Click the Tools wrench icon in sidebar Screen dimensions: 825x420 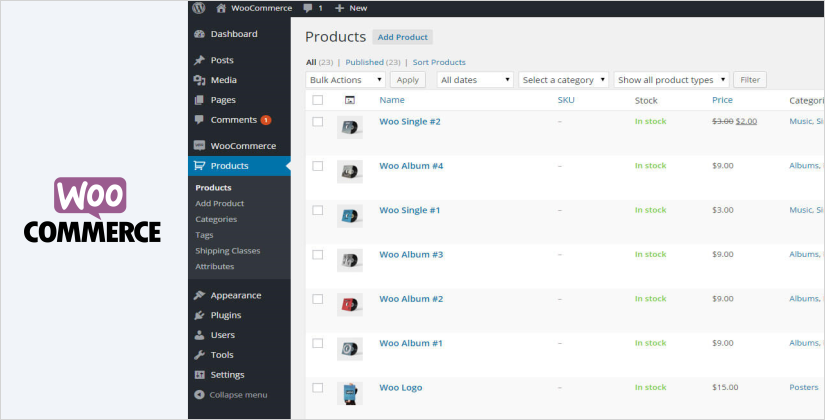pos(200,355)
